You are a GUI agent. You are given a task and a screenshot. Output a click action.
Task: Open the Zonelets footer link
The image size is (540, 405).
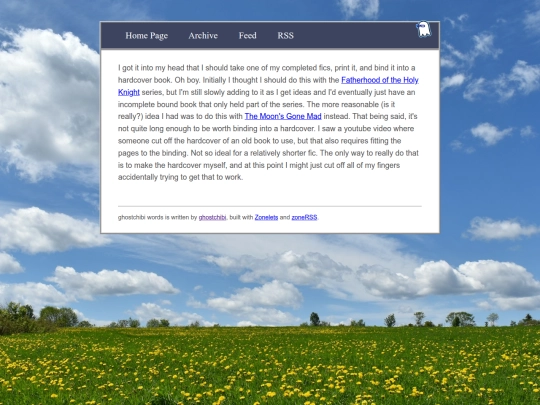[x=266, y=217]
